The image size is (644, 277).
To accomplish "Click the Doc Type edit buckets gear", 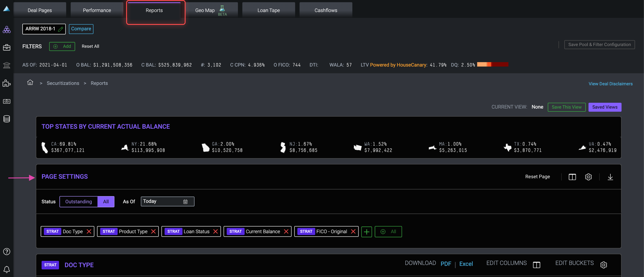I will 603,265.
